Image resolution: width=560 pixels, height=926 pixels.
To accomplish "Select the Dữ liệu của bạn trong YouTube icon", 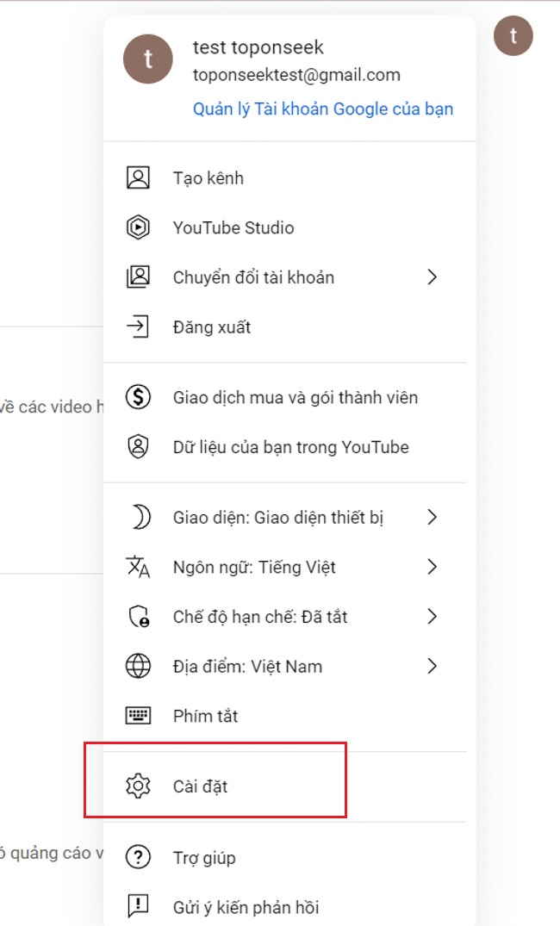I will click(x=138, y=447).
